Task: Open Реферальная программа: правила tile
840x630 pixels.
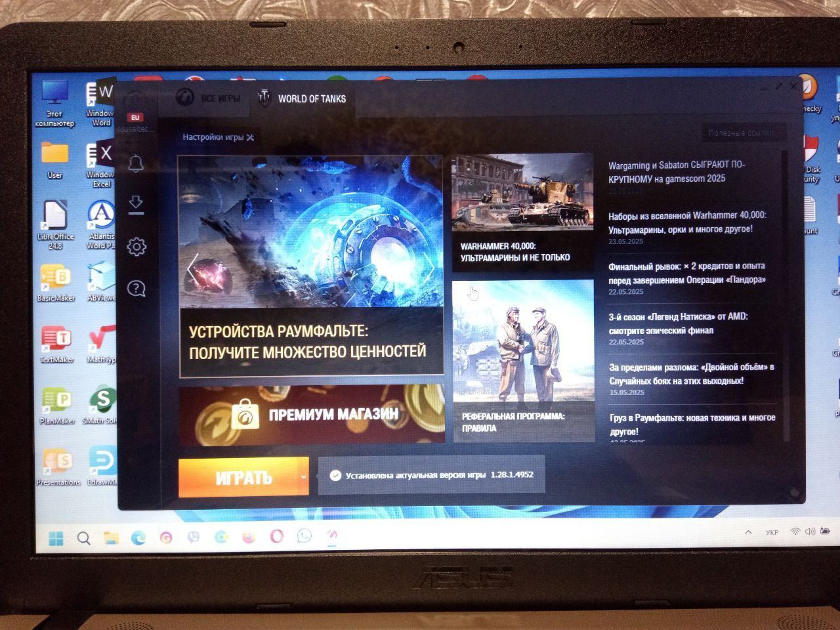Action: tap(523, 360)
